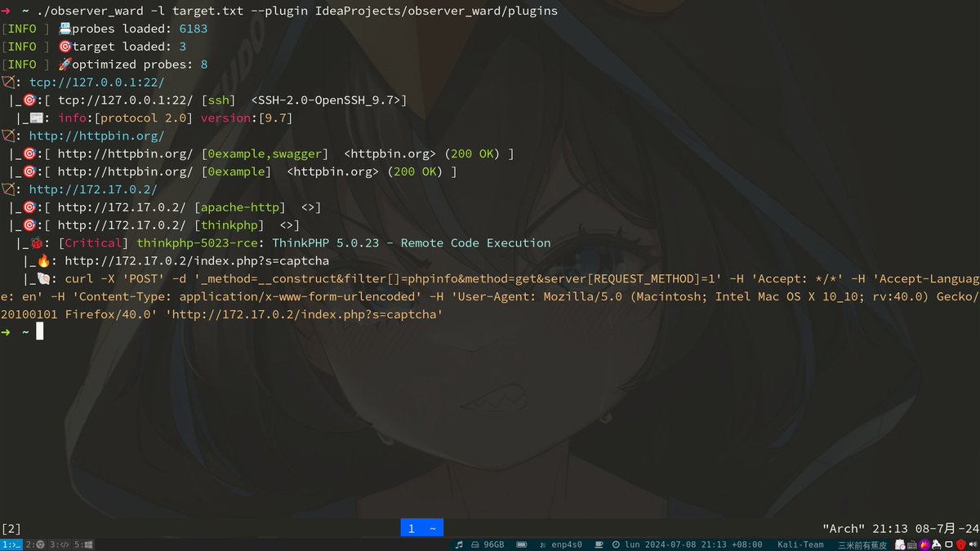Switch to workspace 3 code
Screen dimensions: 980x551
[60, 544]
